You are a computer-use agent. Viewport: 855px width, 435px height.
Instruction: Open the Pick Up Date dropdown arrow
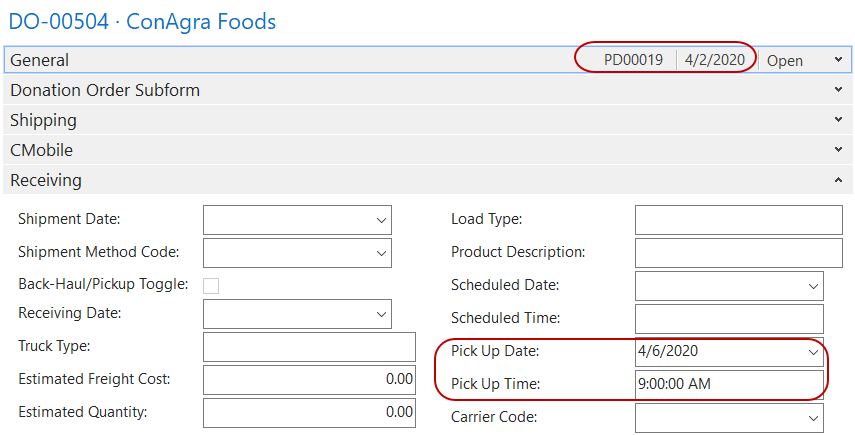pos(813,352)
